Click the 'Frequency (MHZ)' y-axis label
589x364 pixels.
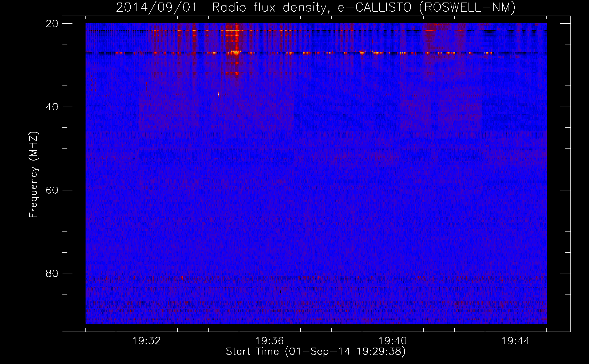tap(33, 175)
